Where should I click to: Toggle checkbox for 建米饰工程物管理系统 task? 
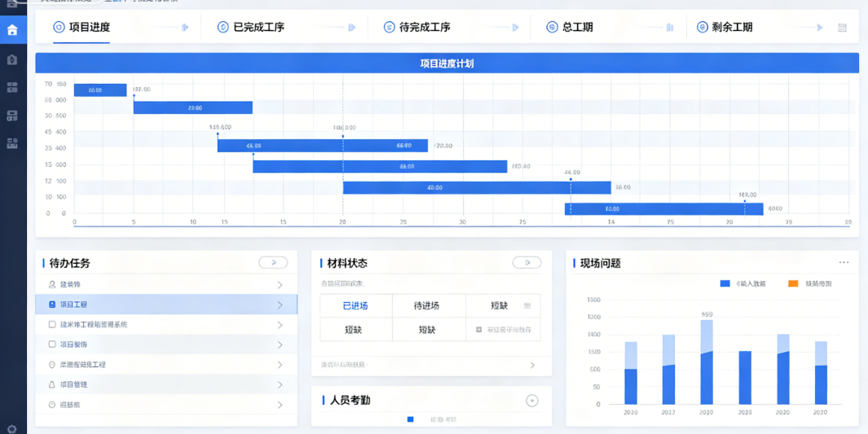[x=52, y=325]
